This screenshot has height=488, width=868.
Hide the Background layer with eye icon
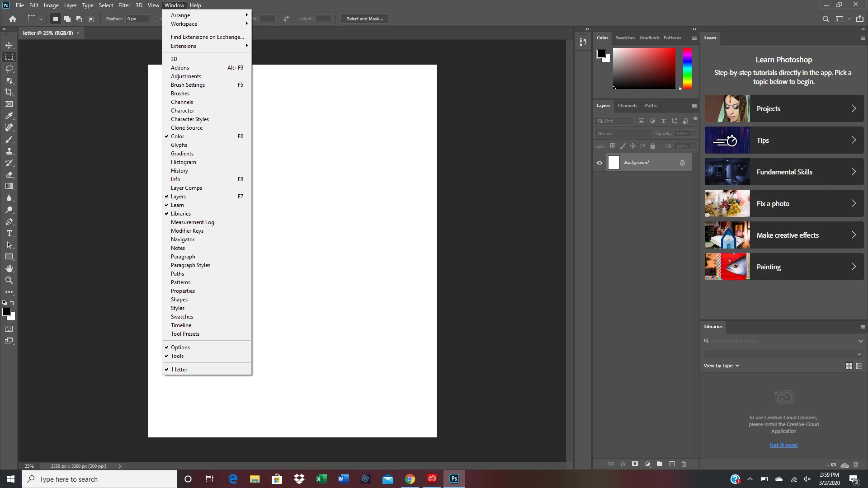pyautogui.click(x=599, y=163)
